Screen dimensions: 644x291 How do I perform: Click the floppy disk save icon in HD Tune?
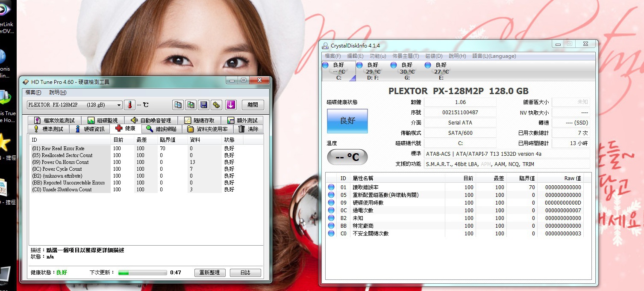point(204,105)
